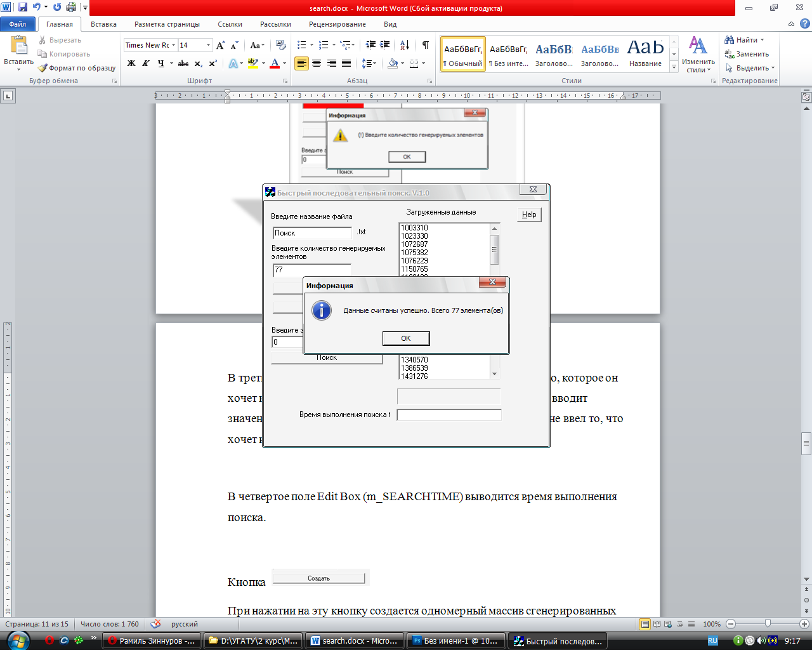The height and width of the screenshot is (650, 812).
Task: Switch to the Insert (Вставка) tab
Action: click(103, 24)
